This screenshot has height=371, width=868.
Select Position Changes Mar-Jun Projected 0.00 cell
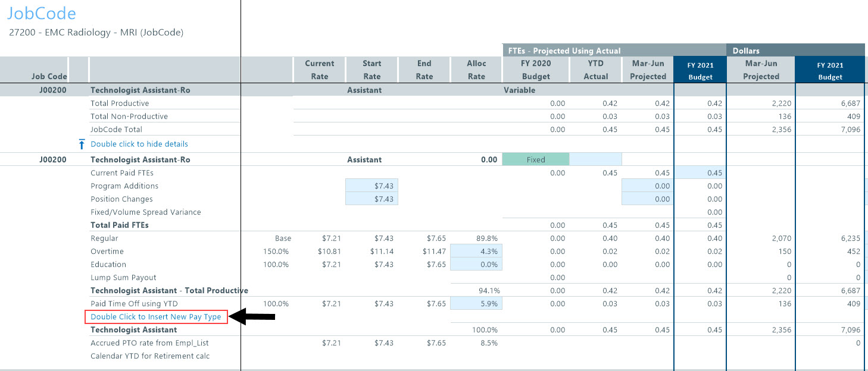point(648,199)
